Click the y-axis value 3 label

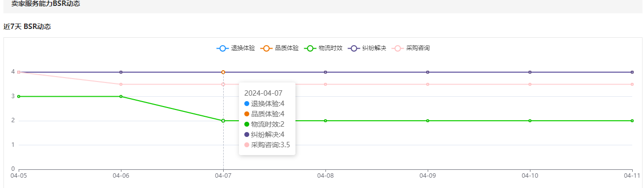[13, 96]
